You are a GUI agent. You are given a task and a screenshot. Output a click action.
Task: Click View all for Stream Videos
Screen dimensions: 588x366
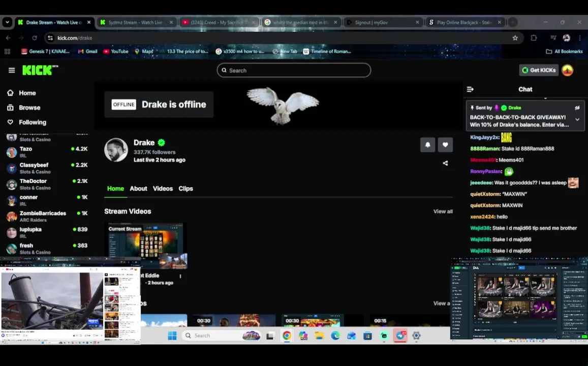(x=443, y=211)
